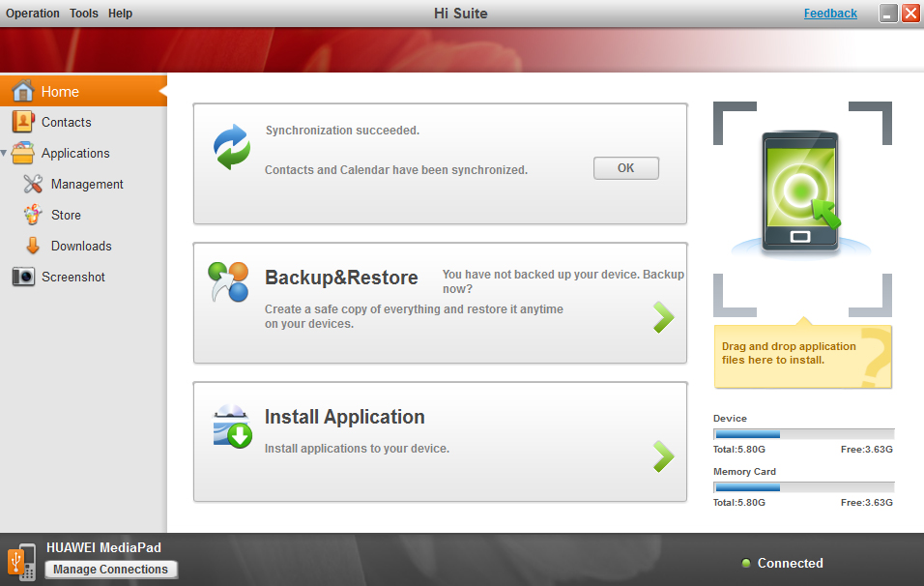The width and height of the screenshot is (924, 586).
Task: Click the Downloads orange arrow icon
Action: click(33, 246)
